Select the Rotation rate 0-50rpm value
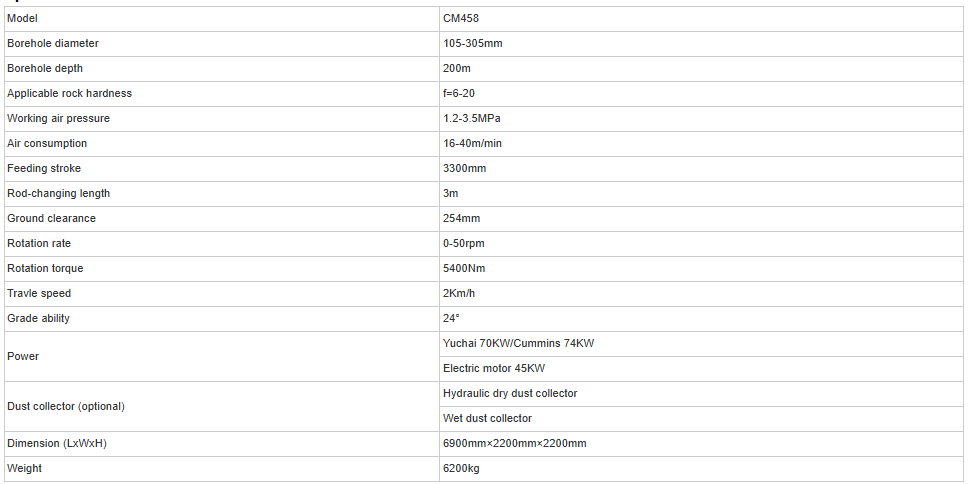Viewport: 969px width, 484px height. (464, 244)
